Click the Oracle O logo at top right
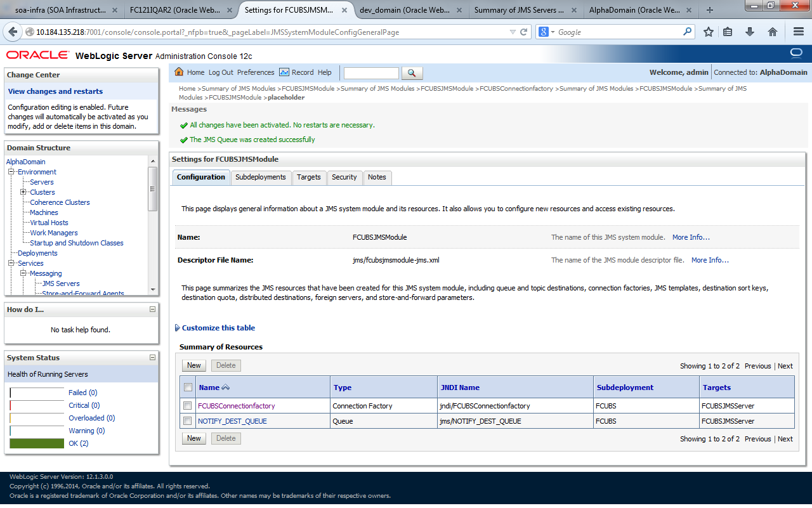812x508 pixels. [x=796, y=52]
